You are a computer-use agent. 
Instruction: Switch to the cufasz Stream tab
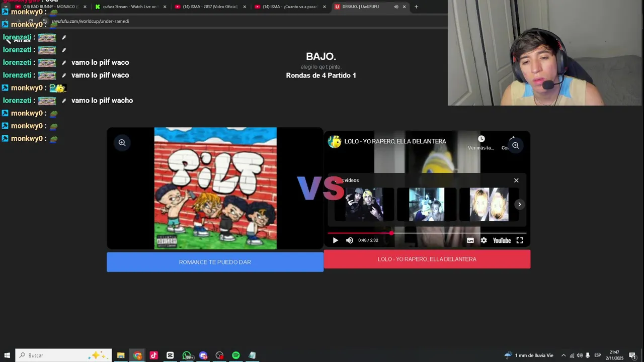click(130, 7)
